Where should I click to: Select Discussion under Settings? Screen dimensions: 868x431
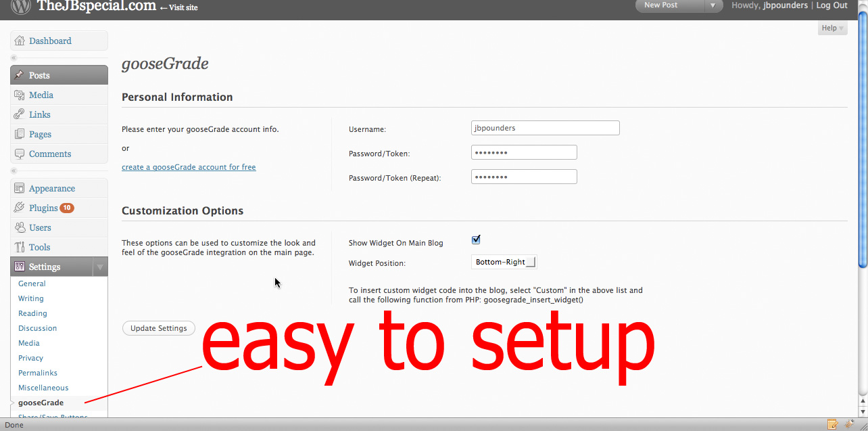(x=37, y=328)
